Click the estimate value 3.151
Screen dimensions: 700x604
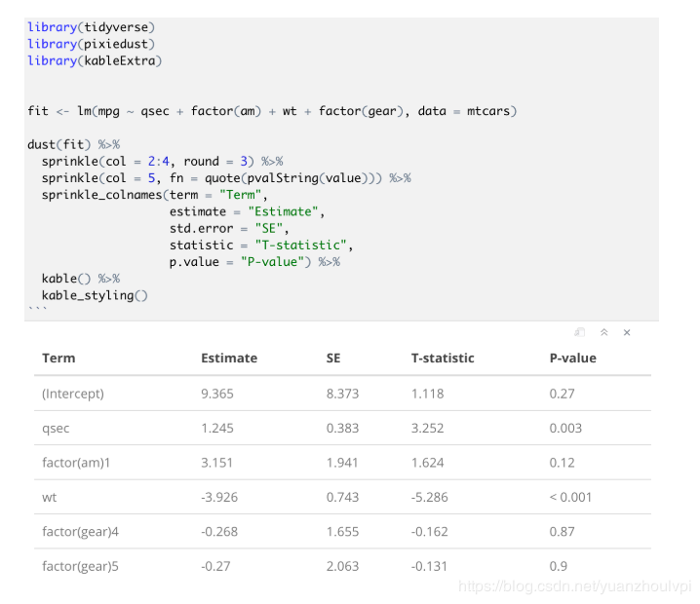[x=217, y=463]
